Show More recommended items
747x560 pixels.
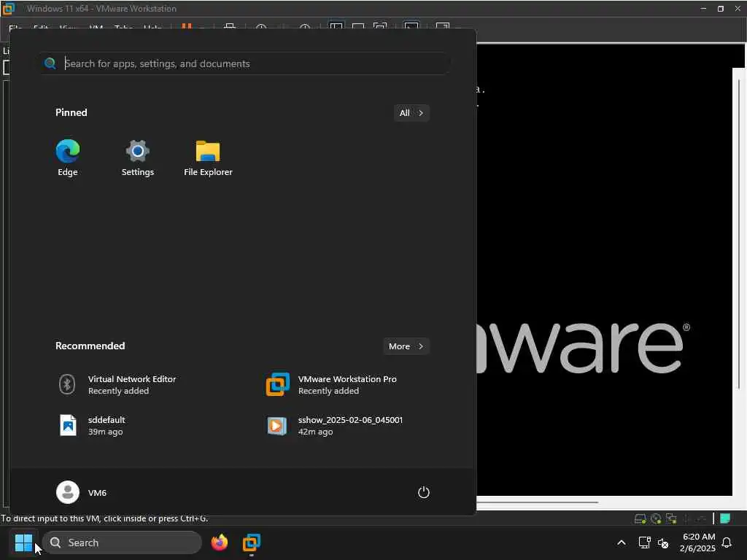coord(406,346)
